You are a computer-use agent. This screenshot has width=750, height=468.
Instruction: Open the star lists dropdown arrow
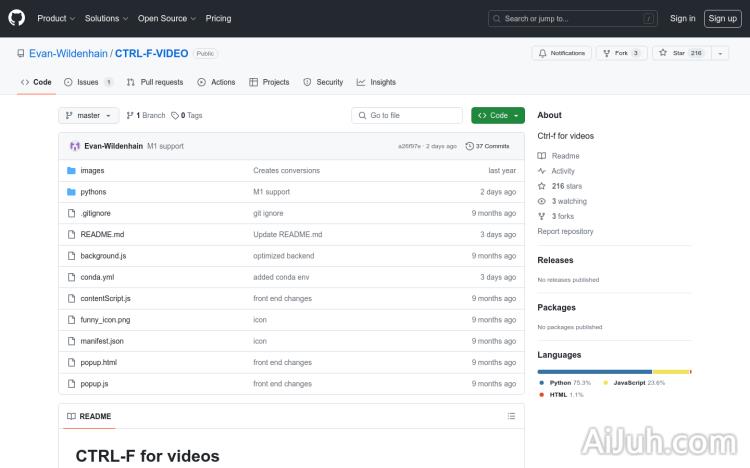[720, 53]
